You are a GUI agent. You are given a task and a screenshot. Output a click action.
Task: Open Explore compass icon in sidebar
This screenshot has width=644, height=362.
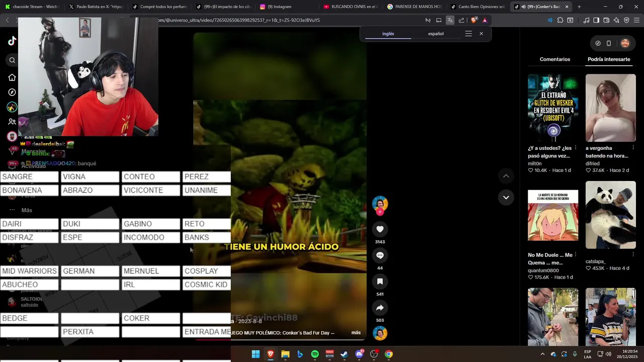click(x=12, y=93)
